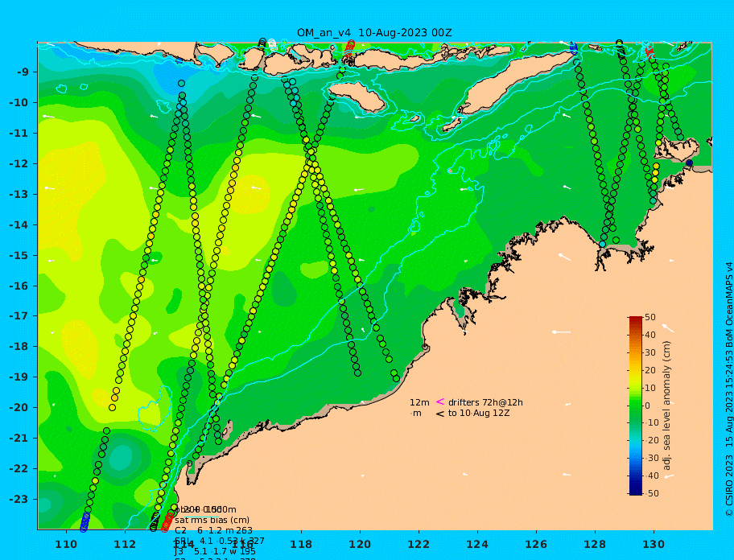Click the longitude axis label 110
The height and width of the screenshot is (560, 734).
pos(66,545)
